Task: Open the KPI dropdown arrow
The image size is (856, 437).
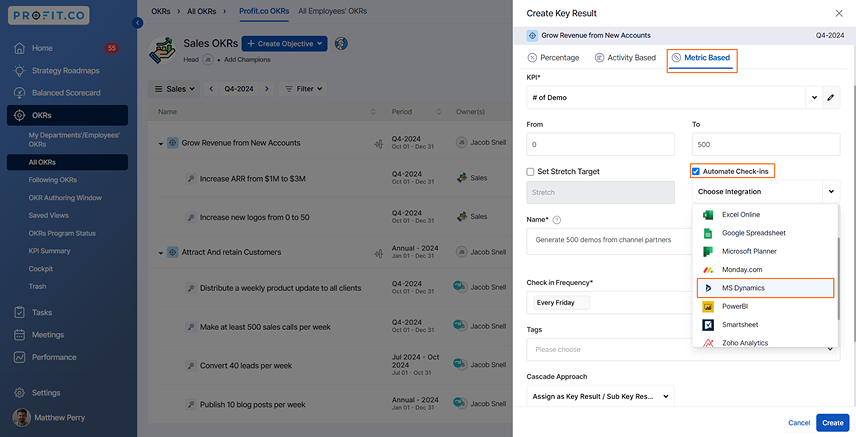Action: point(814,98)
